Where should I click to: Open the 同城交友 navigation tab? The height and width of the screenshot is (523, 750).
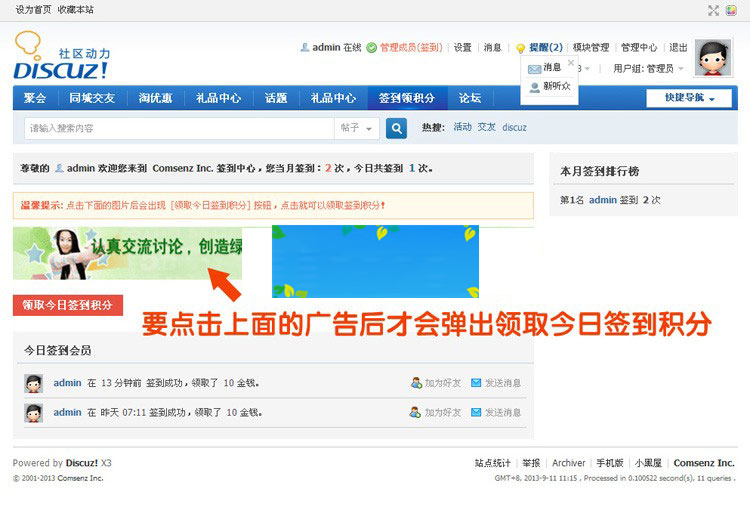click(x=92, y=98)
